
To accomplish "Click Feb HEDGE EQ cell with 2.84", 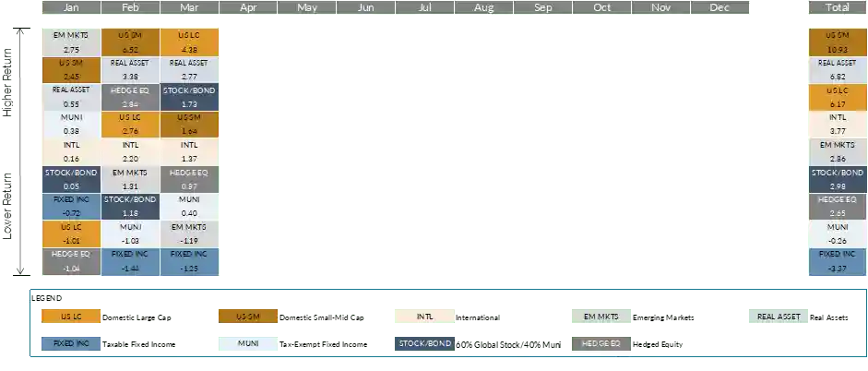I will click(131, 97).
